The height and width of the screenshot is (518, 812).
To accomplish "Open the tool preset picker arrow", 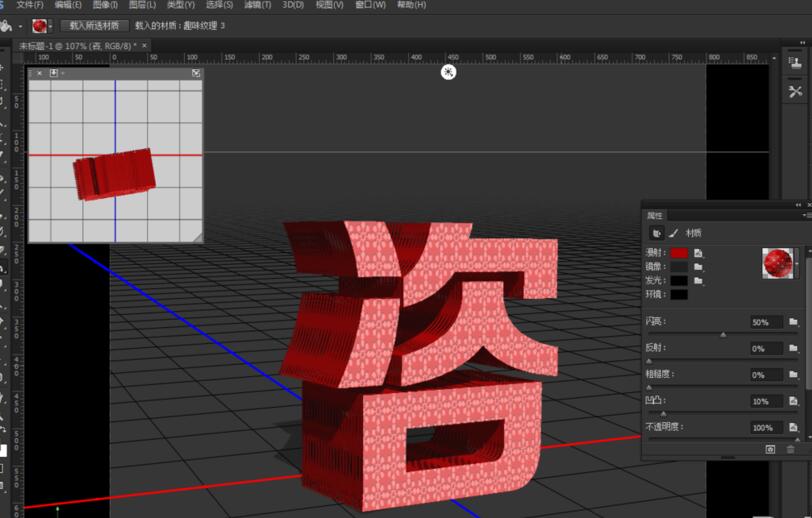I will coord(20,26).
